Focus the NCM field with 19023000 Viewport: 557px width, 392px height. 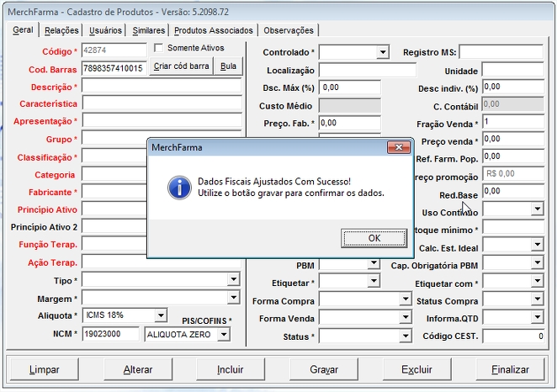pyautogui.click(x=110, y=334)
